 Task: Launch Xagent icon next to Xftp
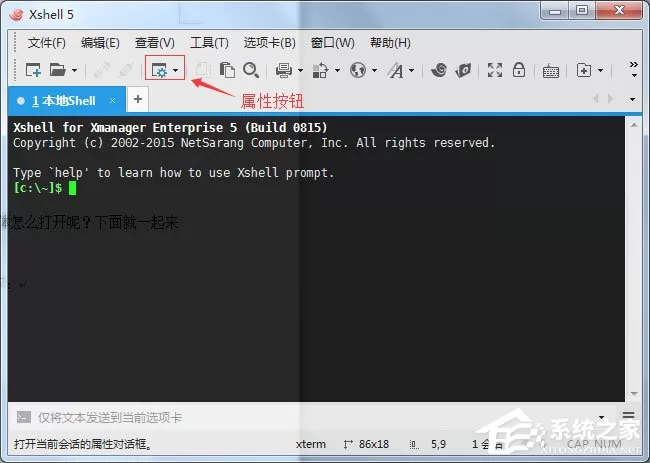[463, 70]
